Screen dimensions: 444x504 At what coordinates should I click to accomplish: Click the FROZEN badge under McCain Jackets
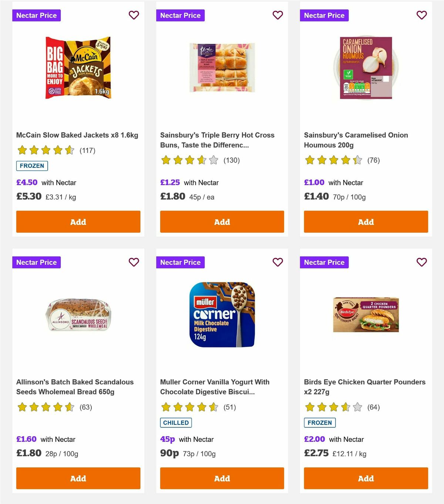[32, 166]
